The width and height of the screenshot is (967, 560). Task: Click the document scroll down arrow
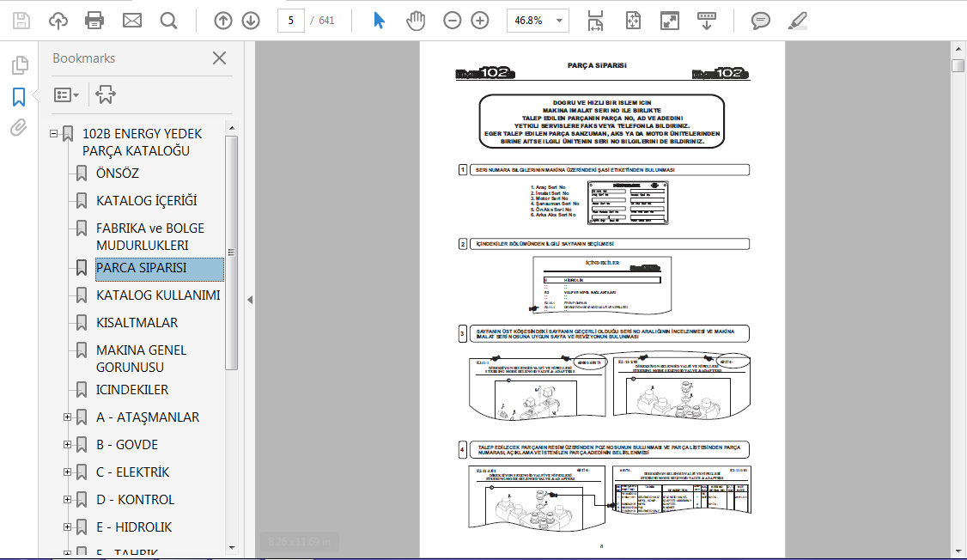coord(958,551)
